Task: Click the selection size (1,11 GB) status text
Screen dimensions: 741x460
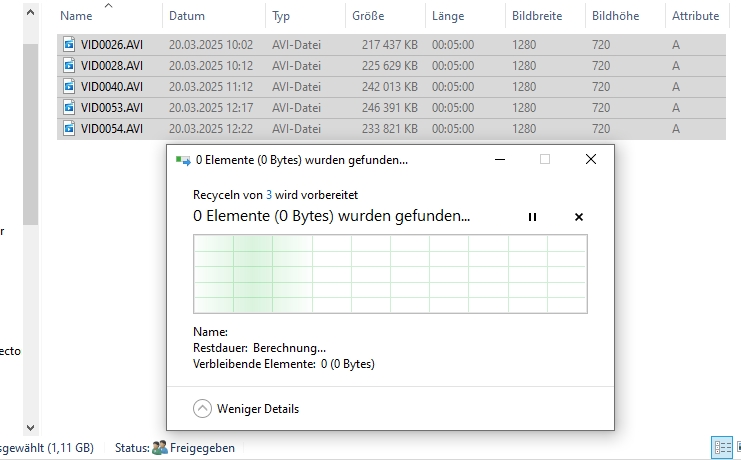Action: pos(69,448)
